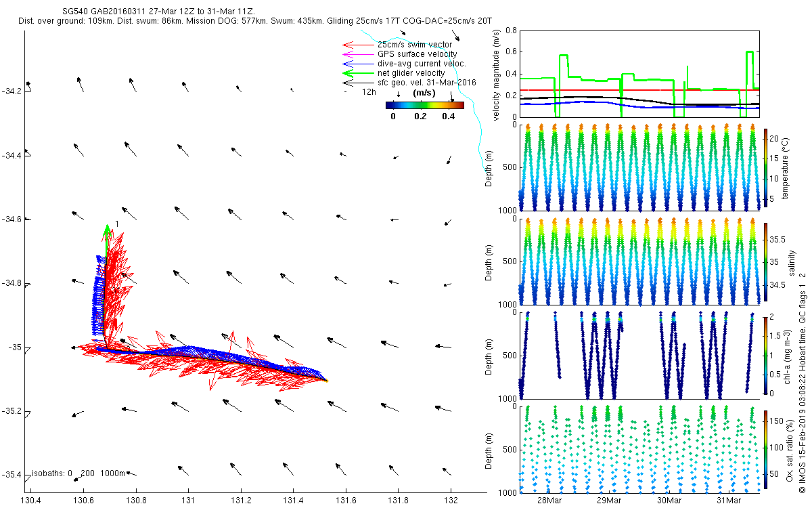Click the 'Depth (m)' label of oxygen panel
Screen dimensions: 812x508
489,450
